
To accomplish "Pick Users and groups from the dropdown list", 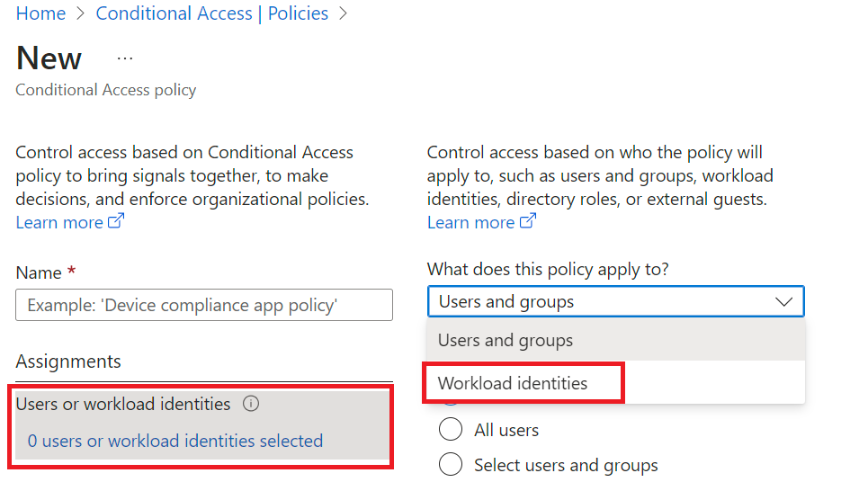I will point(506,341).
